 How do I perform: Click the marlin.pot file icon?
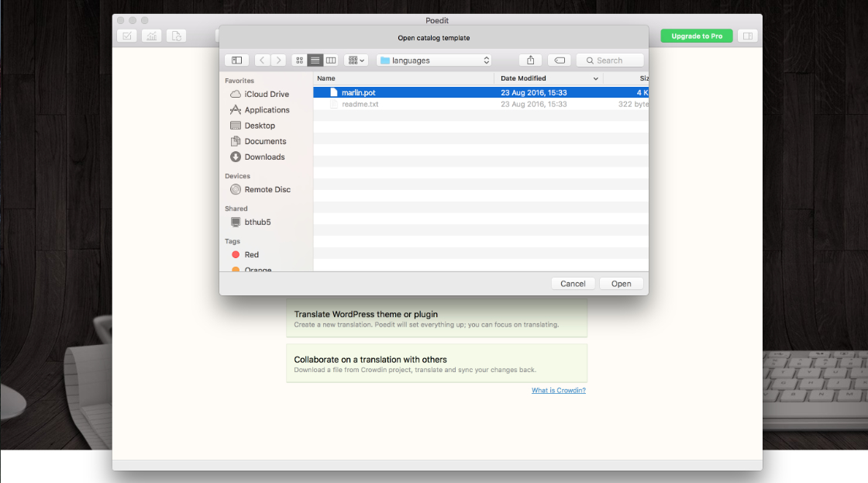tap(334, 92)
